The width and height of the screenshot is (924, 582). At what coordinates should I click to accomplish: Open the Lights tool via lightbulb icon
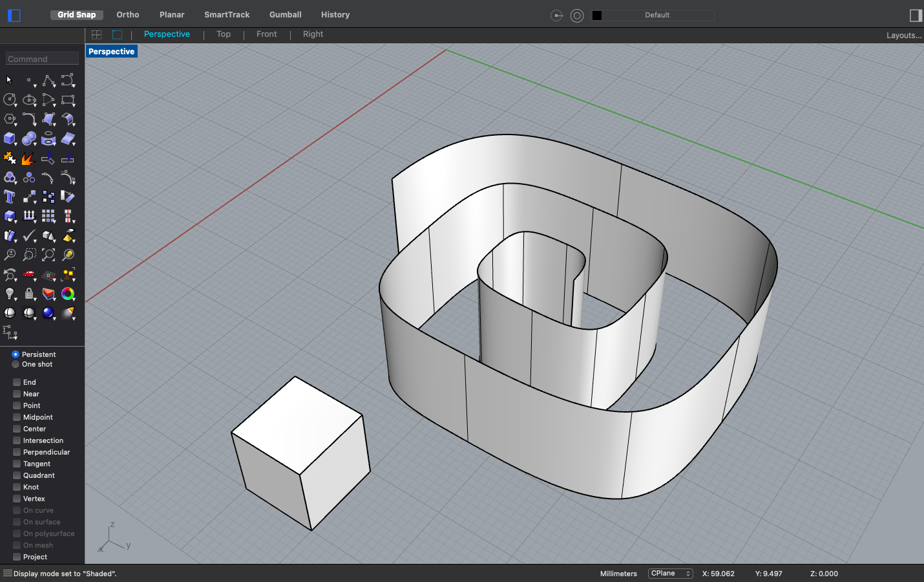10,294
